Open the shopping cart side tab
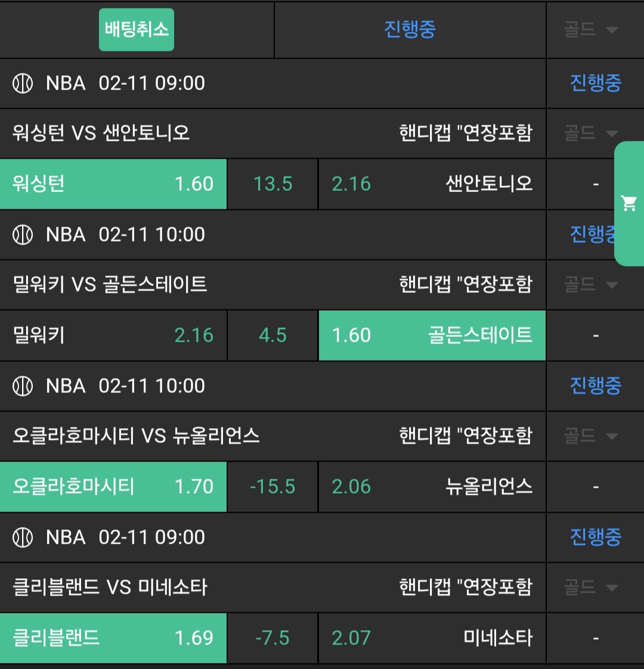 [629, 203]
